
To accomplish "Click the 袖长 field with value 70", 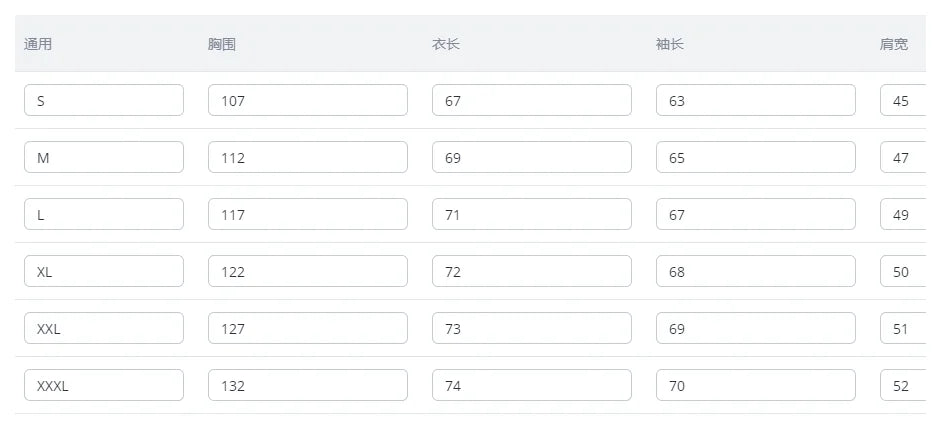I will click(x=755, y=385).
